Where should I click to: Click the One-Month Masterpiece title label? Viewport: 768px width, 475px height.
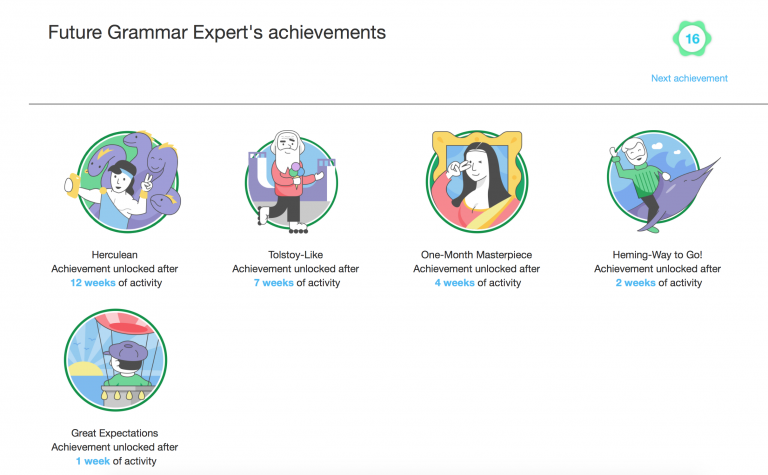tap(476, 255)
